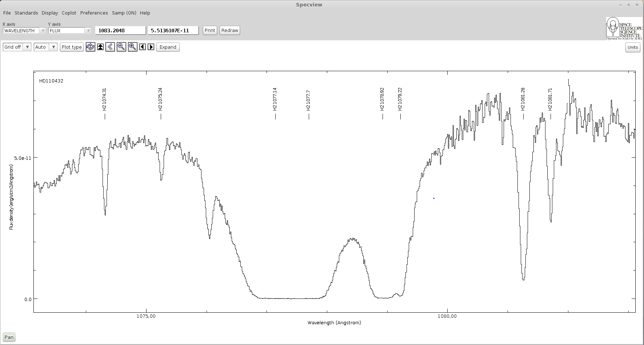Viewport: 644px width, 345px height.
Task: Click the 5.0e-11 y-axis tick label
Action: 23,158
